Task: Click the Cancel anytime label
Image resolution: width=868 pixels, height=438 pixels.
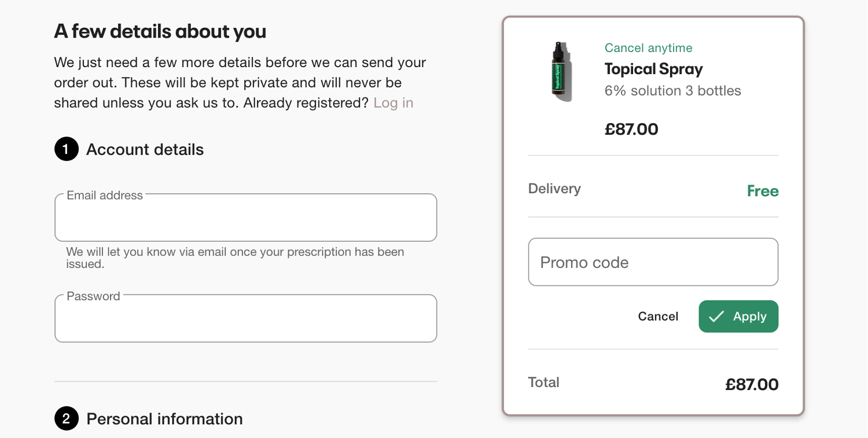Action: (649, 48)
